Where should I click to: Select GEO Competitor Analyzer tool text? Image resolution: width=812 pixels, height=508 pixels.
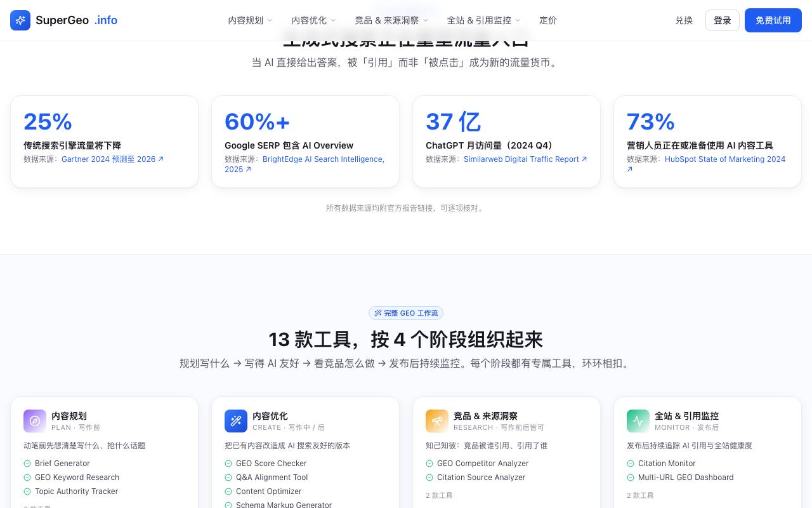click(483, 464)
